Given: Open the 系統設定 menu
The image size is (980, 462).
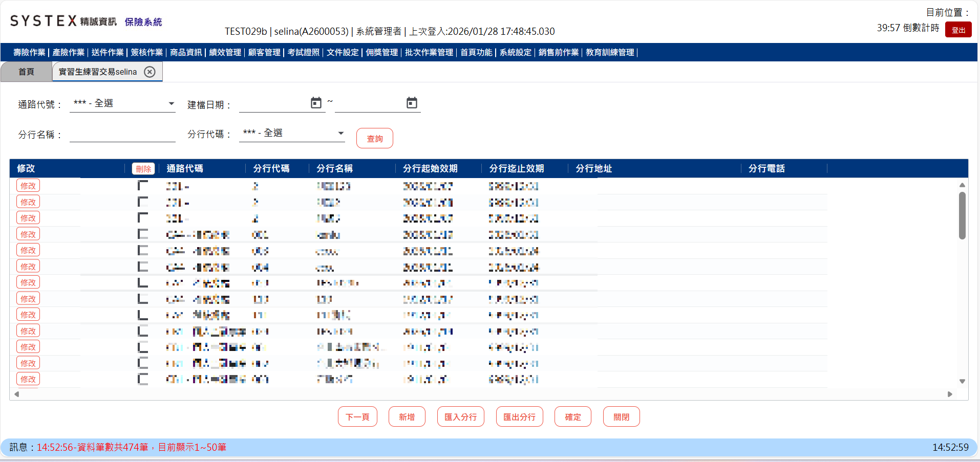Looking at the screenshot, I should point(516,52).
